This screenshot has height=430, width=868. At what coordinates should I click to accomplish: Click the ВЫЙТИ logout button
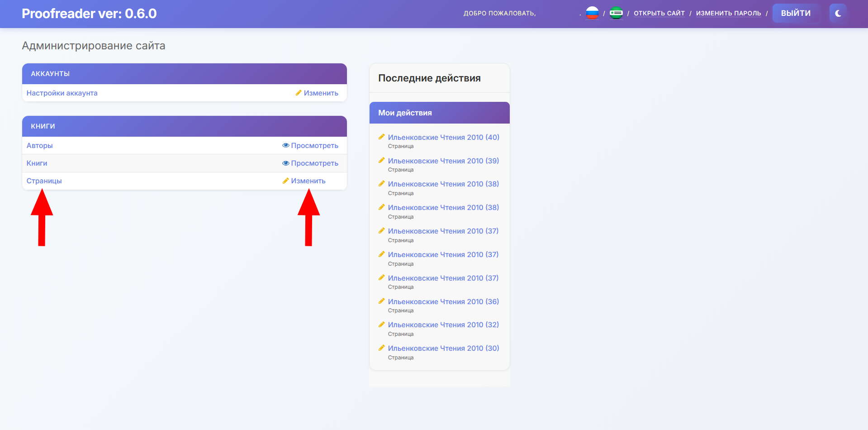tap(796, 13)
